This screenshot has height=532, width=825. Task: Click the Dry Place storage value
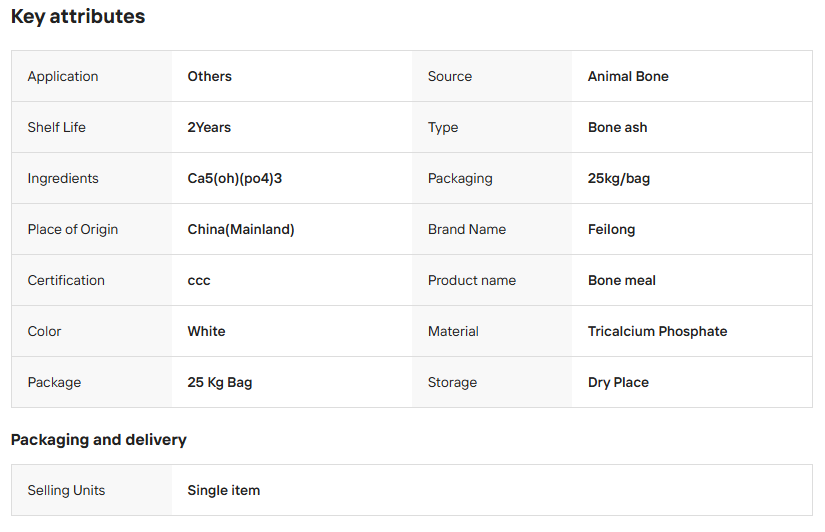point(618,382)
